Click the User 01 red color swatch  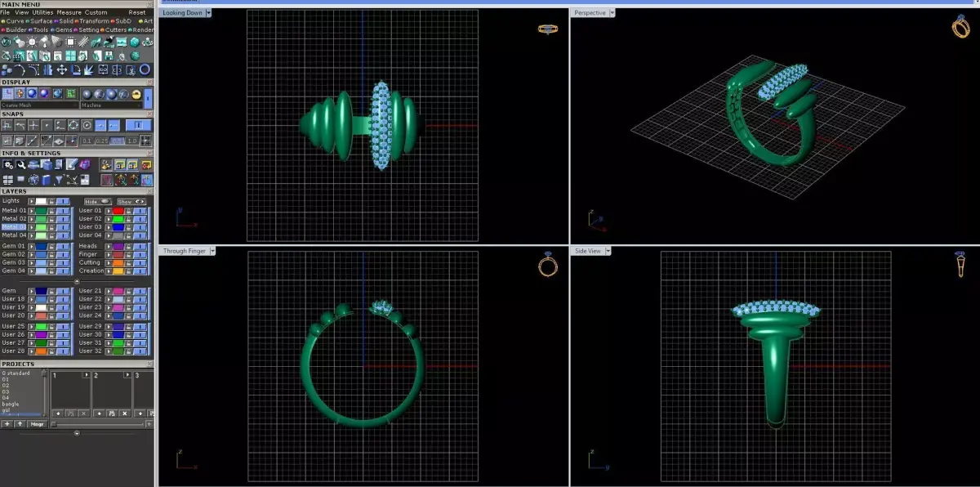[x=118, y=210]
